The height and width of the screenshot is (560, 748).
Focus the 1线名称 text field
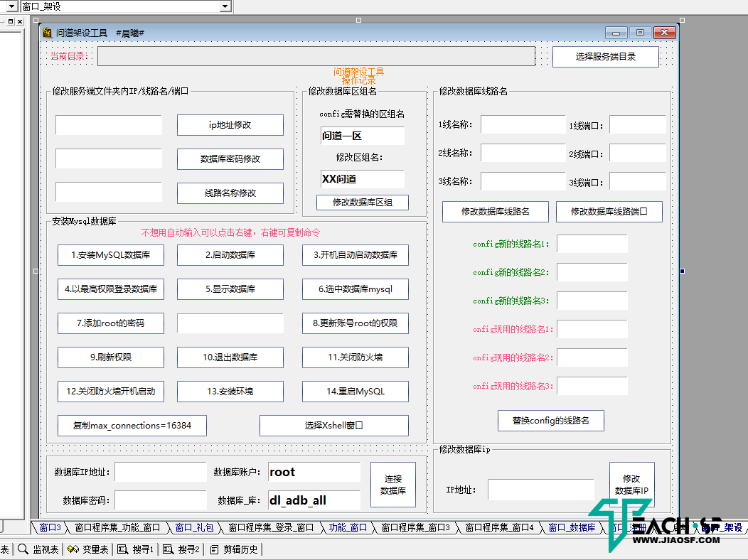523,125
